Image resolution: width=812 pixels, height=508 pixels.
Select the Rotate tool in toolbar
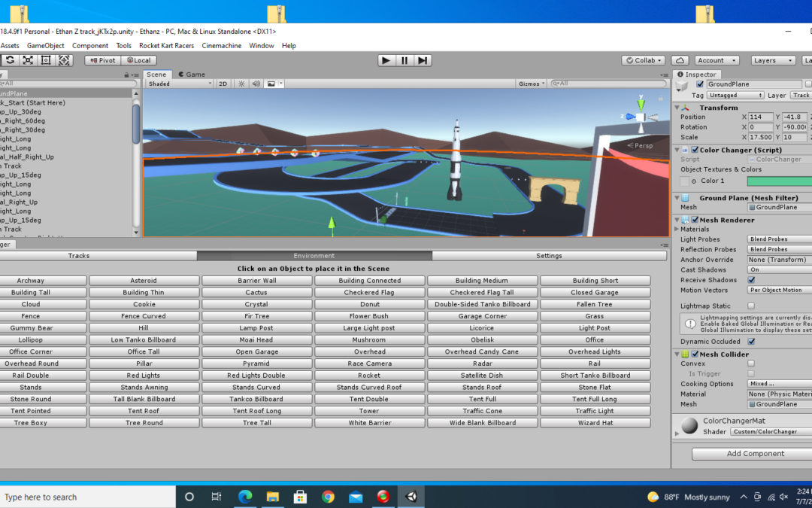10,60
